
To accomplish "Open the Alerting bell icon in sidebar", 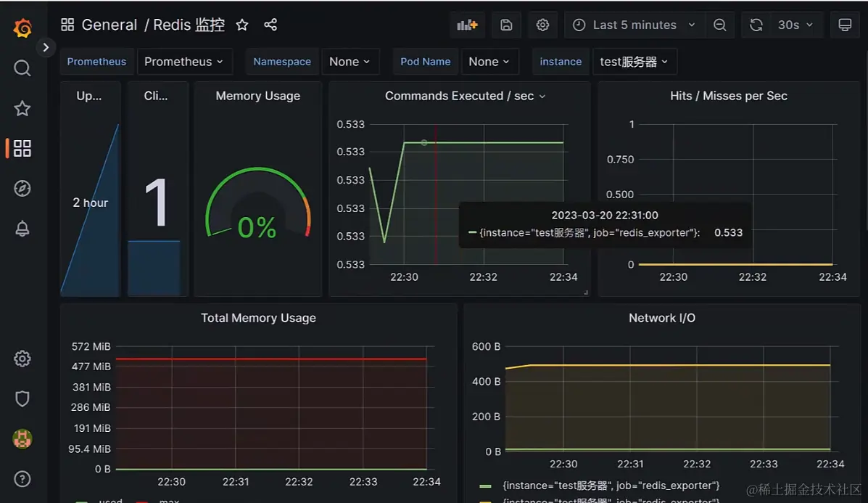I will [22, 228].
